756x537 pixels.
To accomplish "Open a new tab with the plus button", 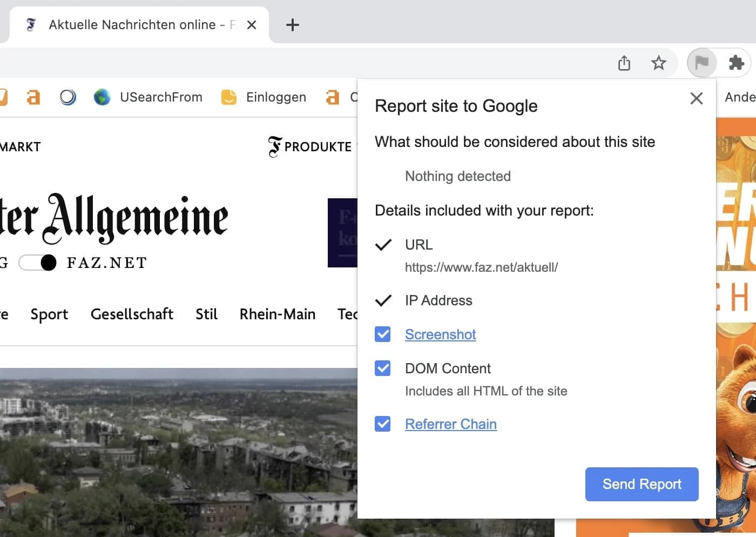I will click(292, 24).
